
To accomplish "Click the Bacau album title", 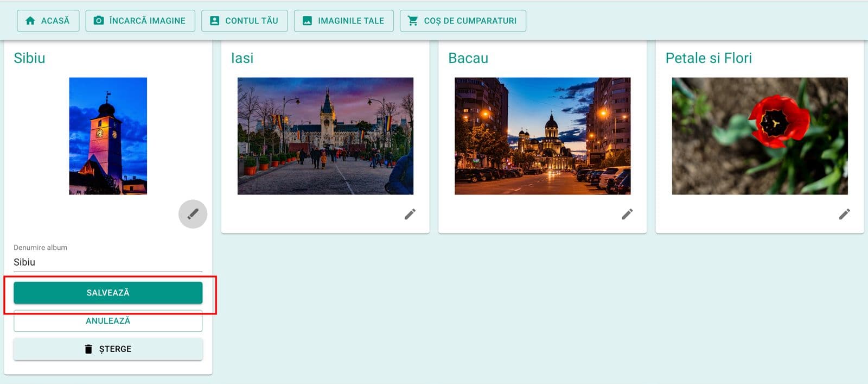I will pos(468,58).
